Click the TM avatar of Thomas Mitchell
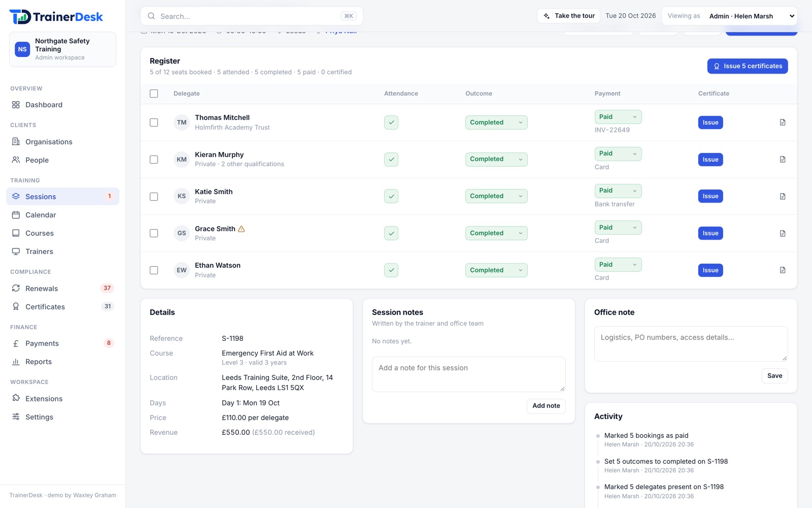Viewport: 812px width, 508px height. tap(182, 122)
